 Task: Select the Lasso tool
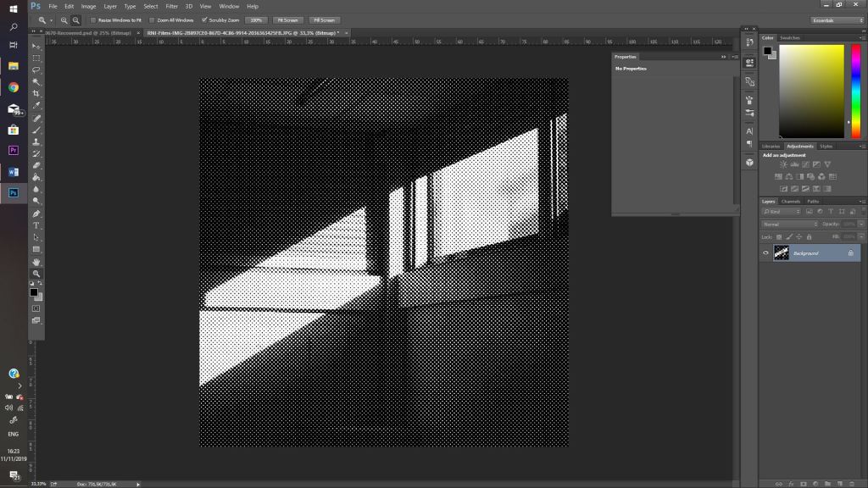coord(36,69)
